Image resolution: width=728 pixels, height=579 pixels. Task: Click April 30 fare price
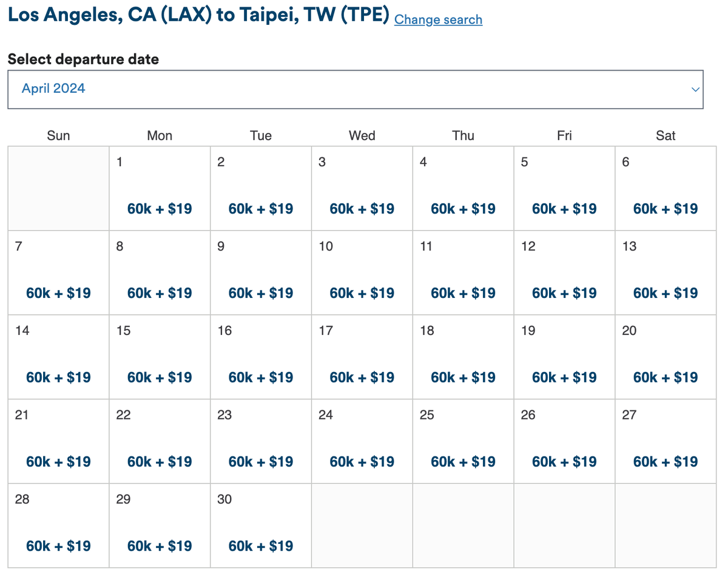pyautogui.click(x=261, y=546)
